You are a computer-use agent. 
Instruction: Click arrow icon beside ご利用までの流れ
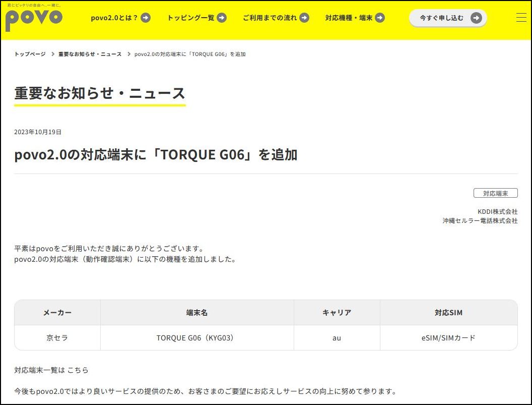tap(304, 18)
